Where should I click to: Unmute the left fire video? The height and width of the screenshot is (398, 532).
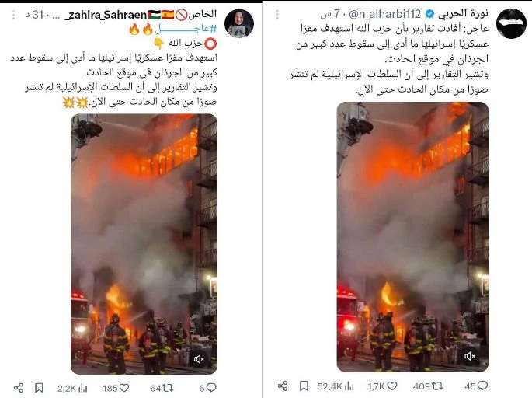click(x=199, y=358)
